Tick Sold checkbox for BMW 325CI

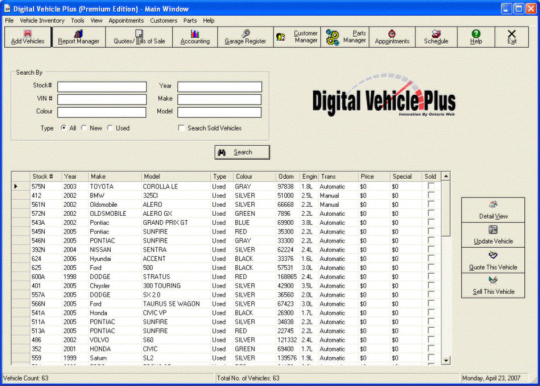430,195
